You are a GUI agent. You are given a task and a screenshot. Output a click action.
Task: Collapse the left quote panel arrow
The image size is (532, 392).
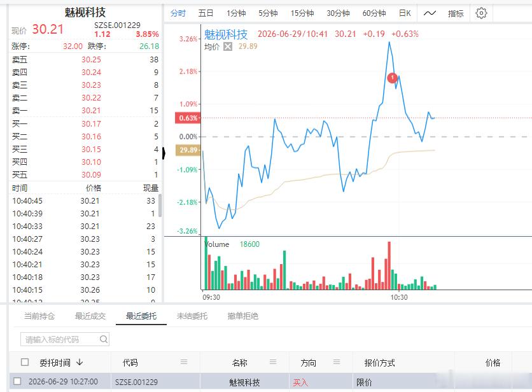(x=164, y=153)
